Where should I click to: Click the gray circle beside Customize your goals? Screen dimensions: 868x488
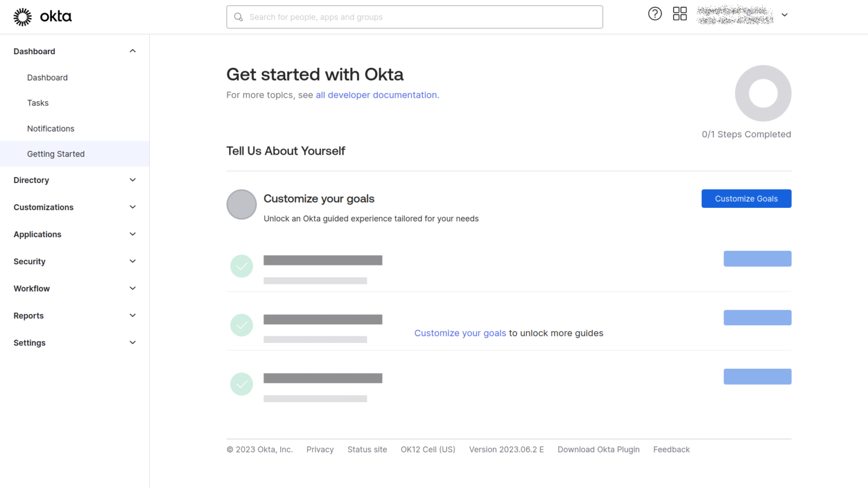241,204
